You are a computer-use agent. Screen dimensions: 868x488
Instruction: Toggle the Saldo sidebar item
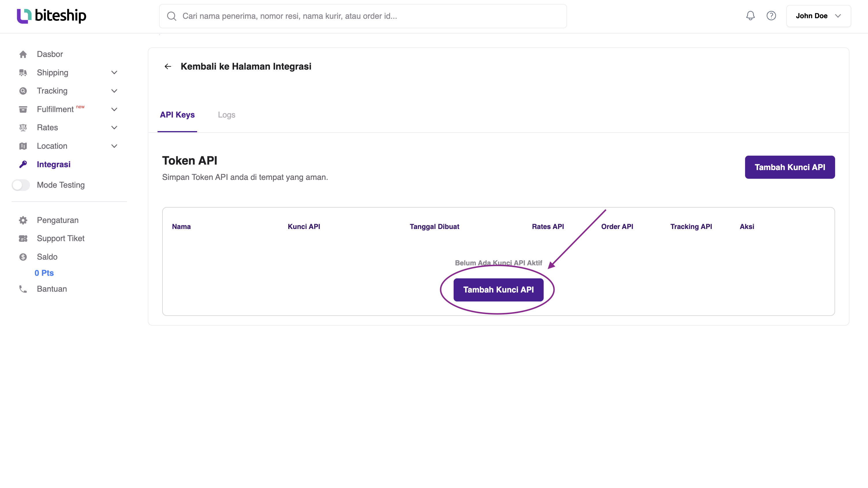(47, 257)
